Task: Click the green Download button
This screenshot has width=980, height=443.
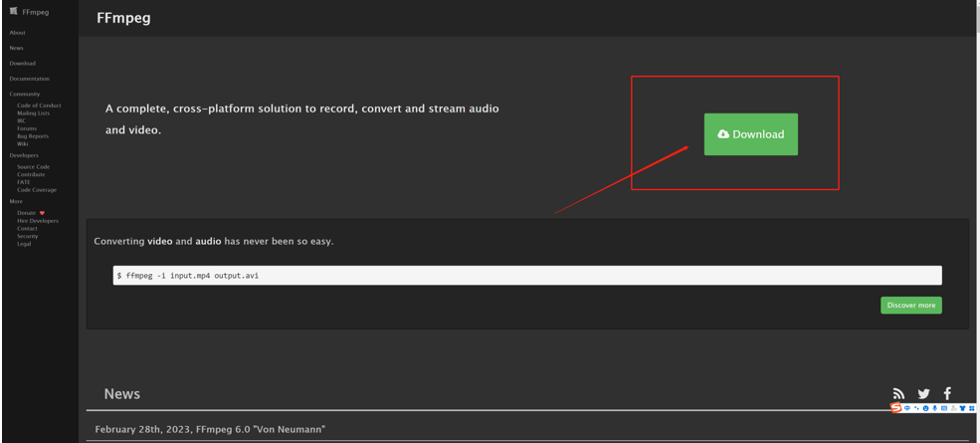Action: tap(750, 134)
